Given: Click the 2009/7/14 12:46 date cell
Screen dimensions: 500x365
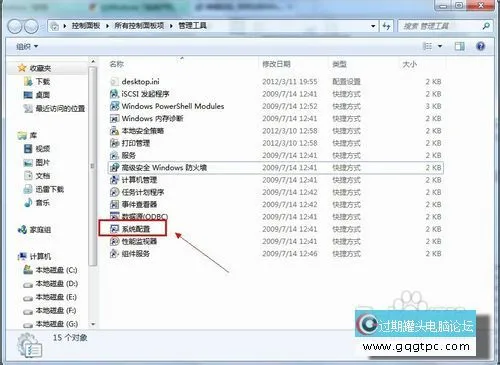Looking at the screenshot, I should [x=290, y=254].
